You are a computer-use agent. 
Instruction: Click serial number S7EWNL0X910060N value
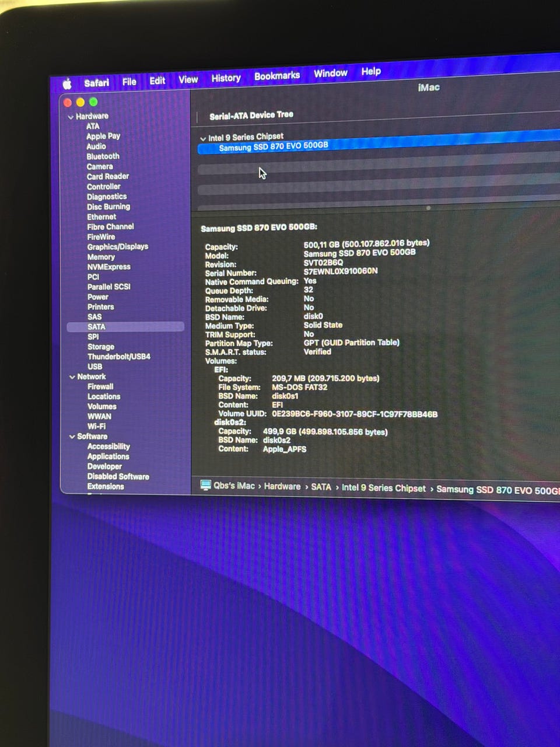(x=341, y=271)
